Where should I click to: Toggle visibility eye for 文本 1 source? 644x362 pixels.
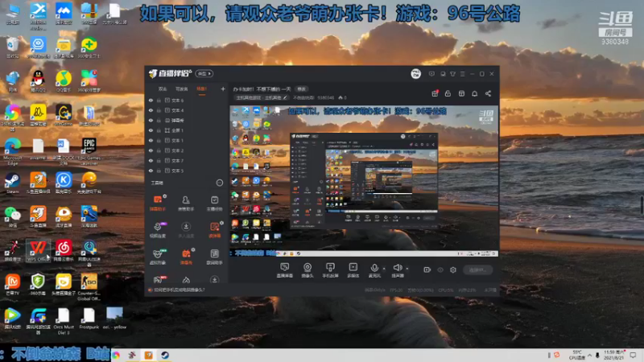[151, 140]
